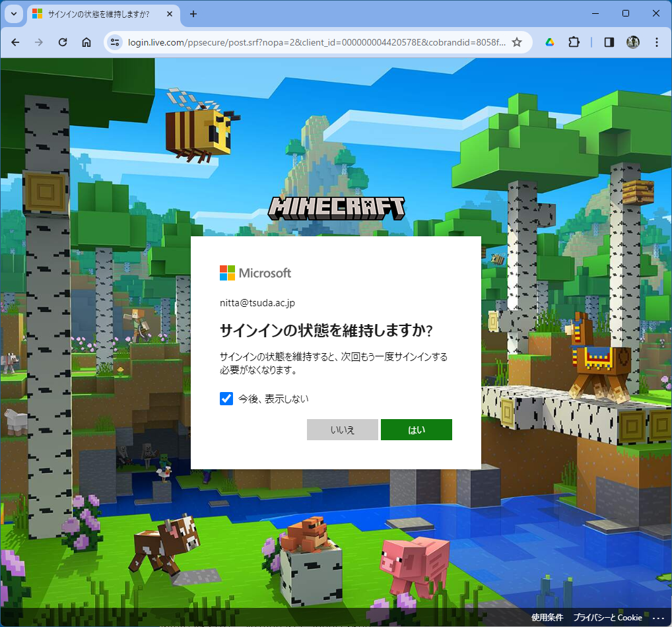Bookmark this page with the star icon

[517, 42]
